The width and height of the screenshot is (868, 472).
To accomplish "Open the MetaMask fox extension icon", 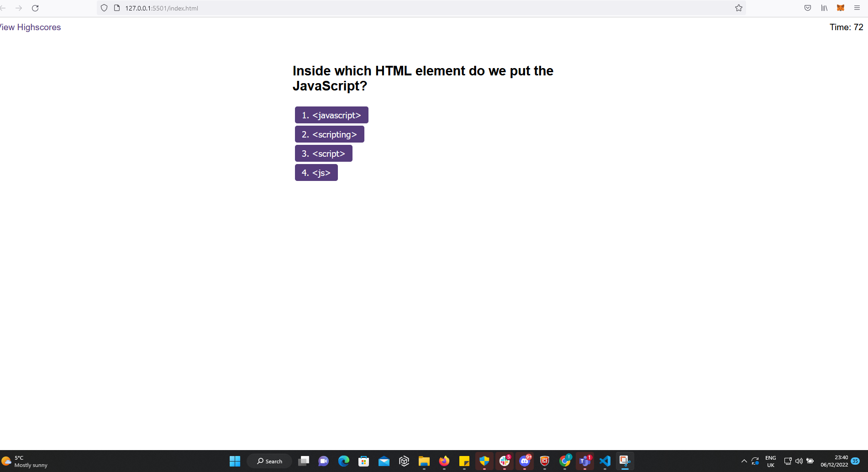I will [x=841, y=8].
